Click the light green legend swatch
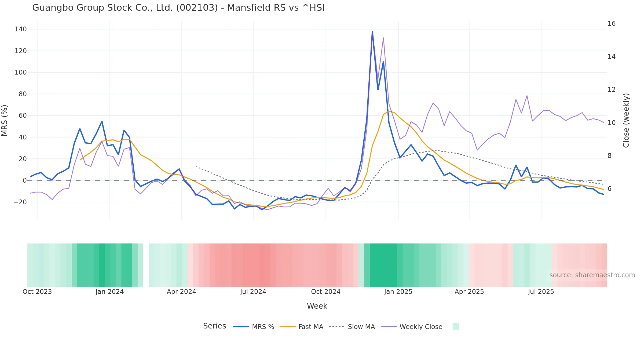The width and height of the screenshot is (644, 362). point(456,327)
